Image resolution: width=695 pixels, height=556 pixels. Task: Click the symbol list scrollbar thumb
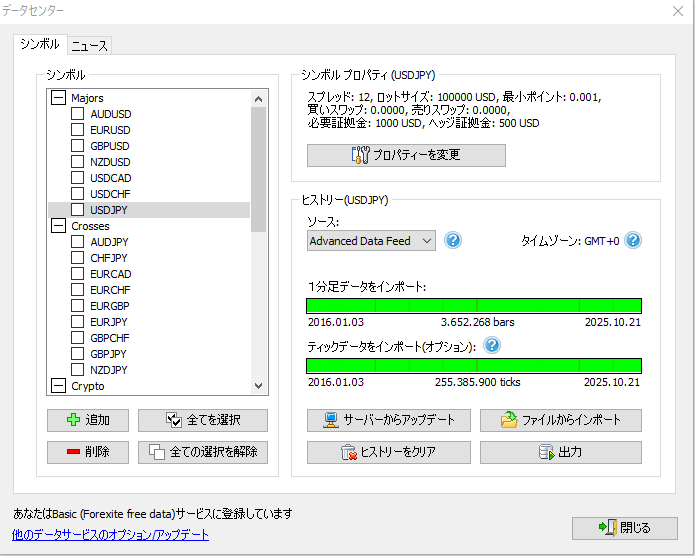[258, 169]
